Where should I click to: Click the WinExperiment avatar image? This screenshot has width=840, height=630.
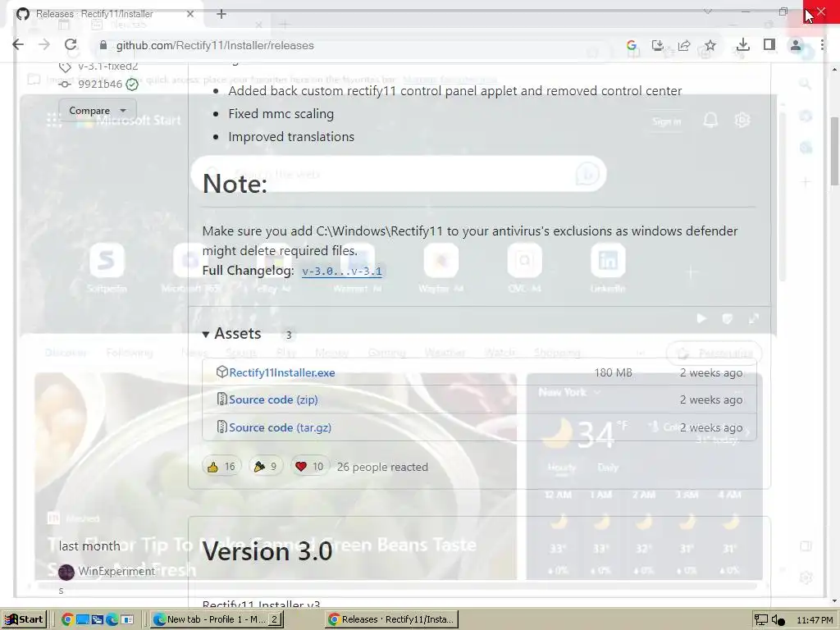[x=66, y=572]
